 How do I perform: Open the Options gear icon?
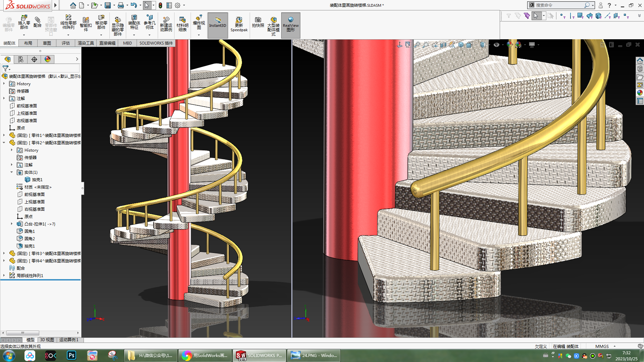(178, 5)
